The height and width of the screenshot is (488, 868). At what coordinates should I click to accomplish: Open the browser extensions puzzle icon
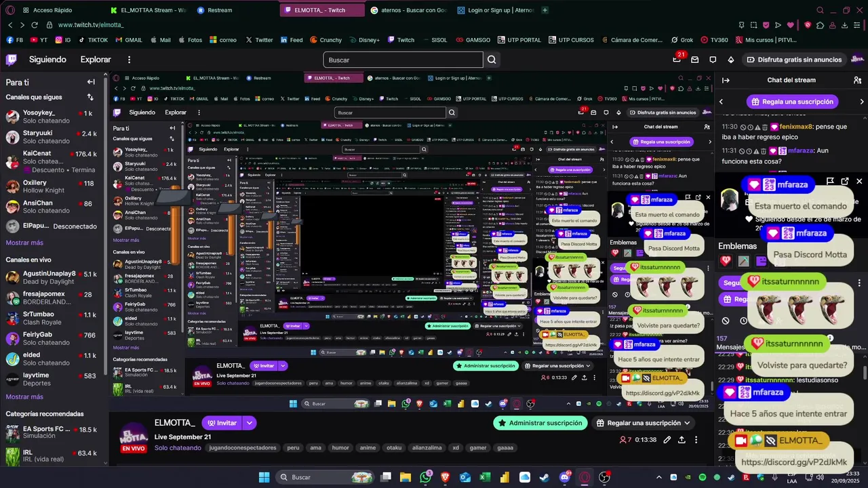point(820,25)
